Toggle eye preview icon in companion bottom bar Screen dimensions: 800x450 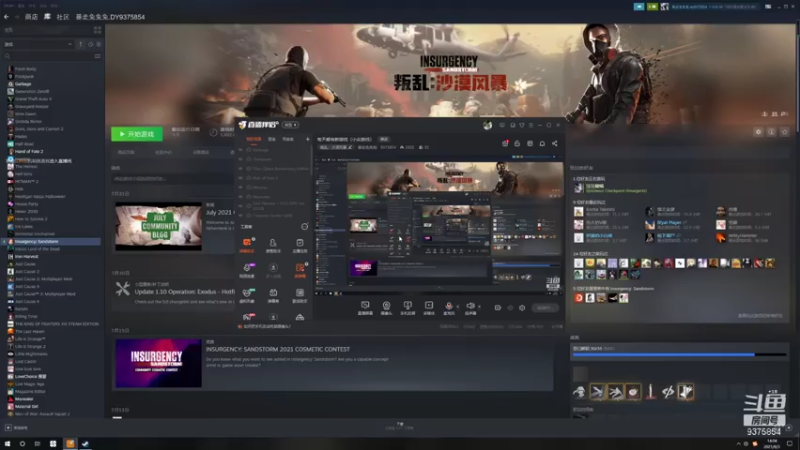click(x=510, y=308)
